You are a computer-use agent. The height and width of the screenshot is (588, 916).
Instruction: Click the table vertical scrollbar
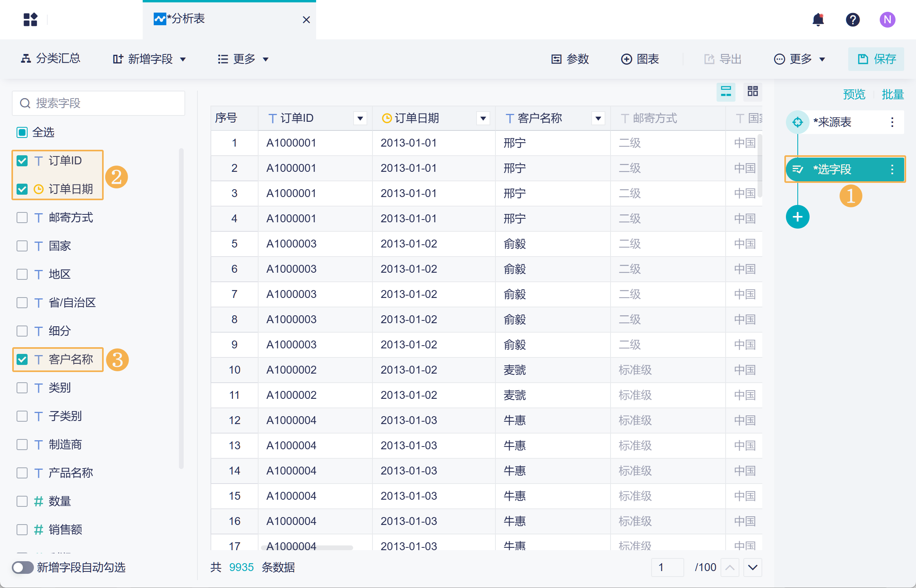point(760,166)
